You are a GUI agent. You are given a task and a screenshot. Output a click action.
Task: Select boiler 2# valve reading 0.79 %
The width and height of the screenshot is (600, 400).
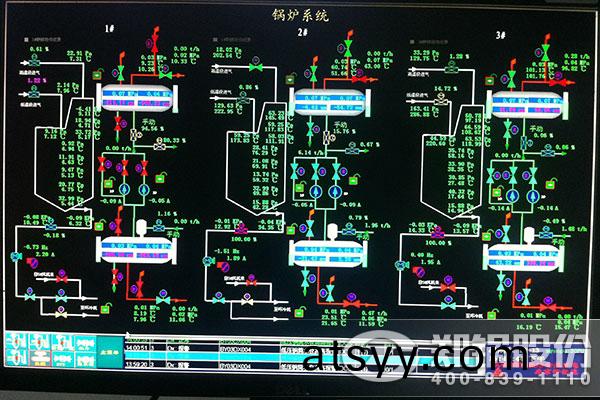pyautogui.click(x=349, y=229)
